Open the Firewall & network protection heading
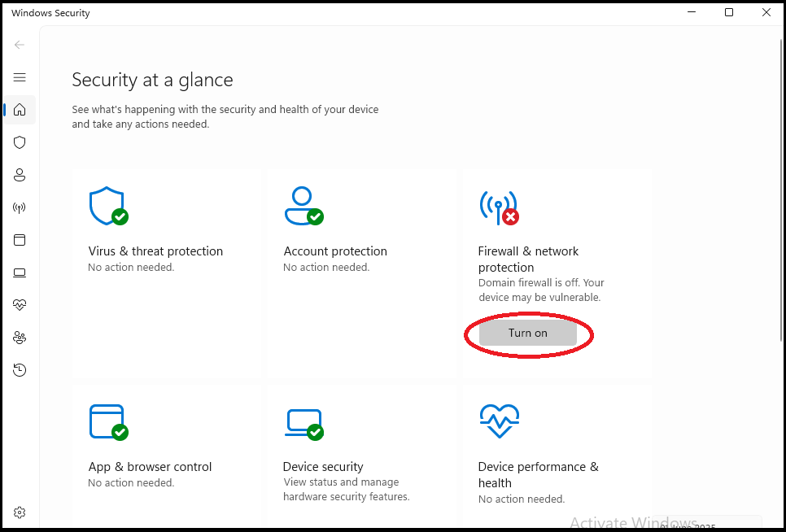Image resolution: width=786 pixels, height=532 pixels. tap(528, 259)
